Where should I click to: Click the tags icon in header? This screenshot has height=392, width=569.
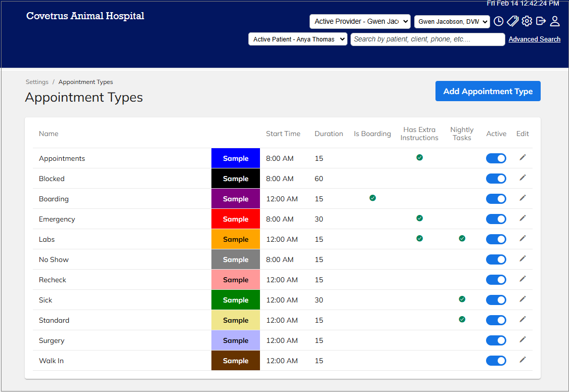coord(513,21)
